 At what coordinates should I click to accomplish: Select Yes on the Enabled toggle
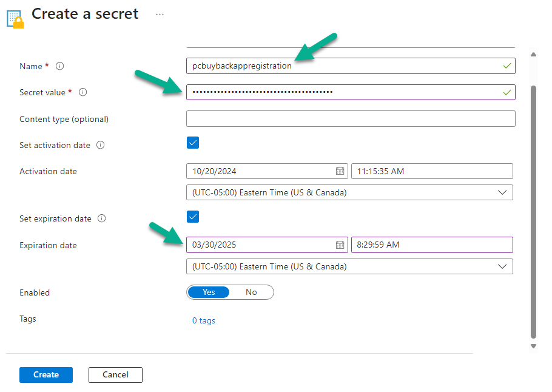(x=209, y=292)
